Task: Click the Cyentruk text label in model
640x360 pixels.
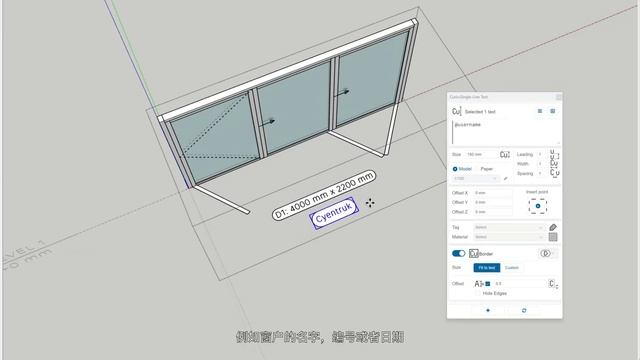Action: pyautogui.click(x=334, y=213)
